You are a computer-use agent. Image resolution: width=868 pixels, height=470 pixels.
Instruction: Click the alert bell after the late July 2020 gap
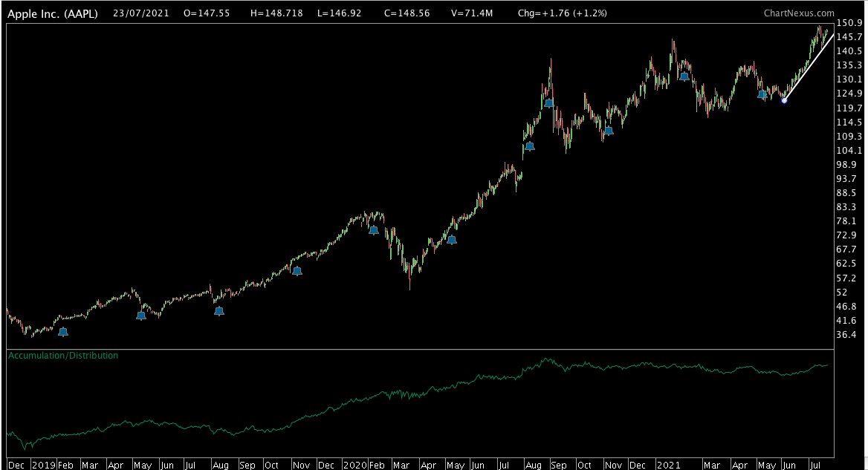530,146
